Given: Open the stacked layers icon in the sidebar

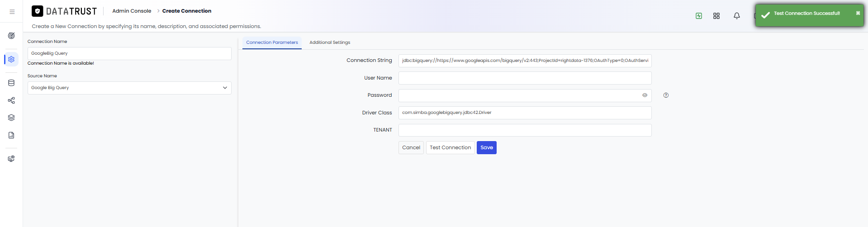Looking at the screenshot, I should [11, 118].
